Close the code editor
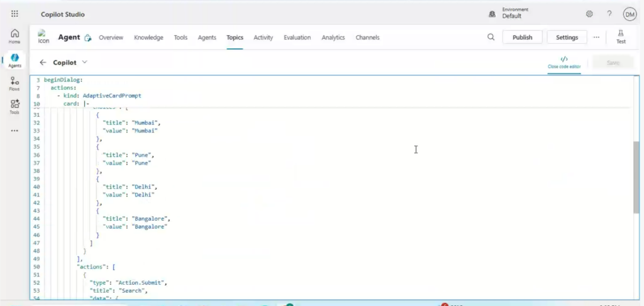 tap(563, 62)
